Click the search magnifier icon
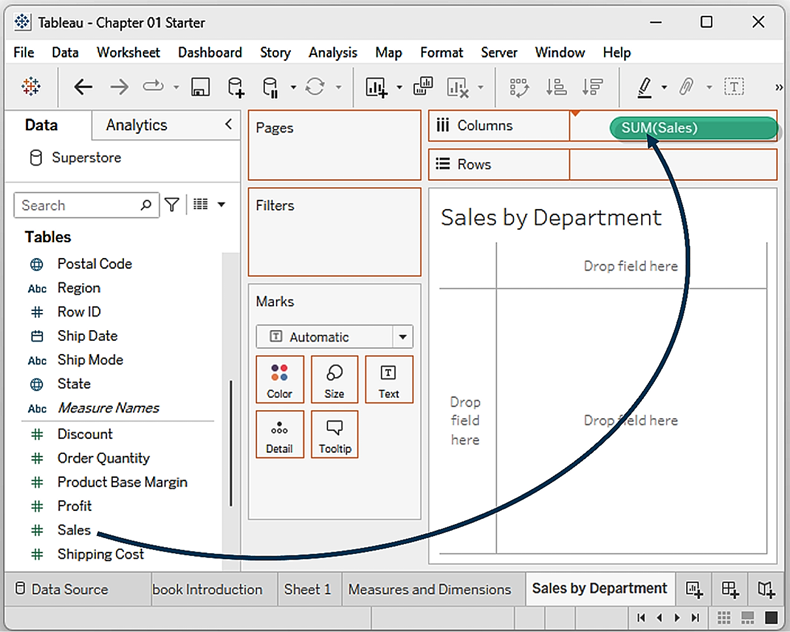Image resolution: width=790 pixels, height=632 pixels. (x=146, y=205)
